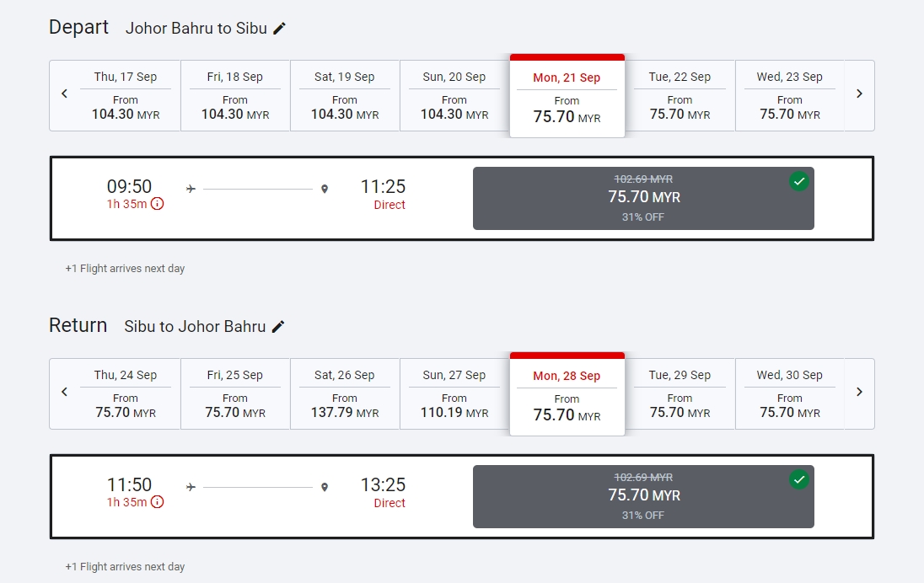
Task: Select Fri, 18 Sep departure date
Action: pyautogui.click(x=235, y=96)
